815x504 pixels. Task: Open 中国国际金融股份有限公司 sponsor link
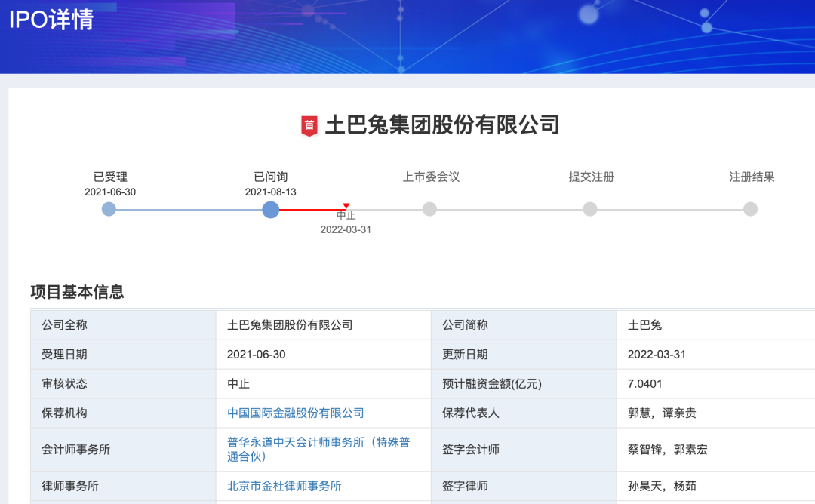[x=295, y=413]
